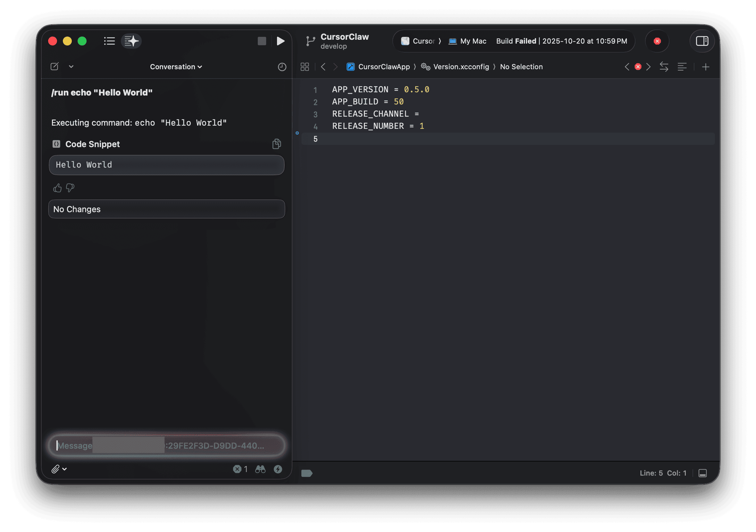Run the project with the Play button
The width and height of the screenshot is (756, 532).
pyautogui.click(x=280, y=41)
